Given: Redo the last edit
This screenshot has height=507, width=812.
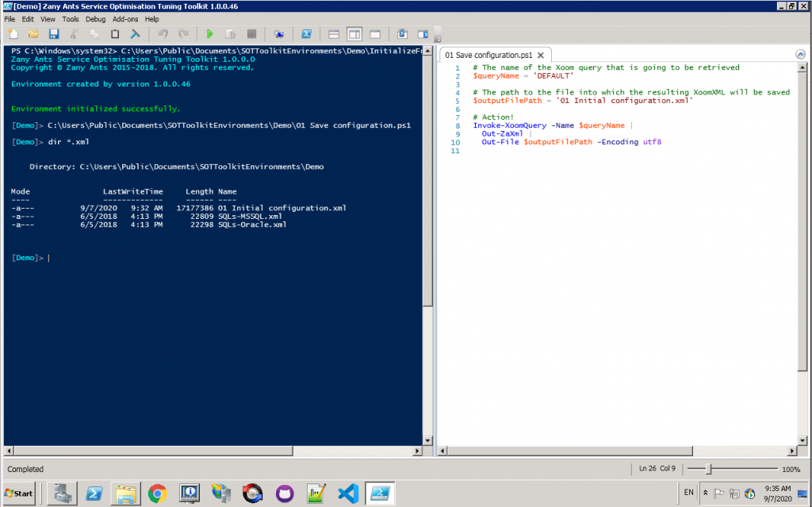Looking at the screenshot, I should click(183, 34).
